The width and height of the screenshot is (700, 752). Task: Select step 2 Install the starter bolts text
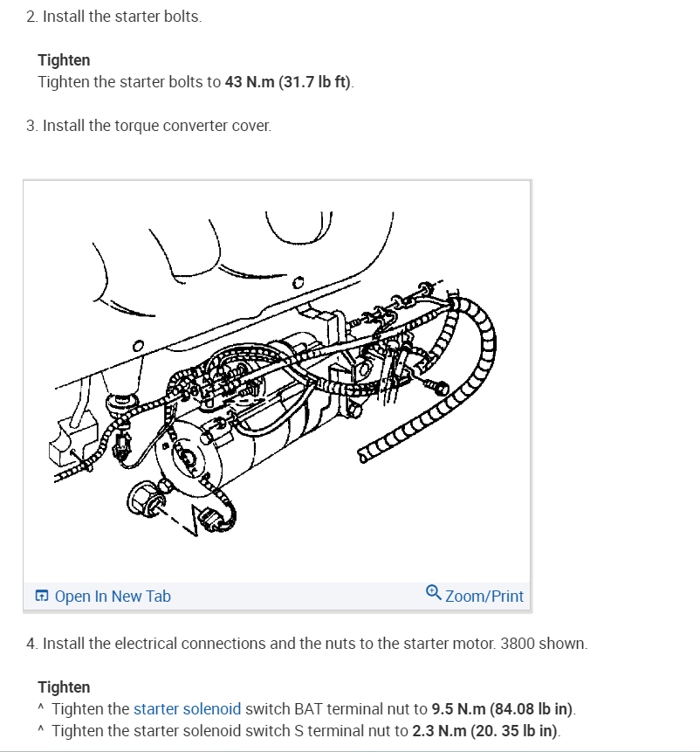coord(114,17)
